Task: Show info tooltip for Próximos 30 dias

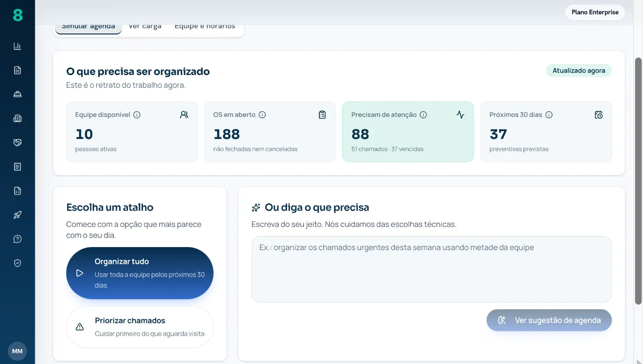Action: coord(549,115)
